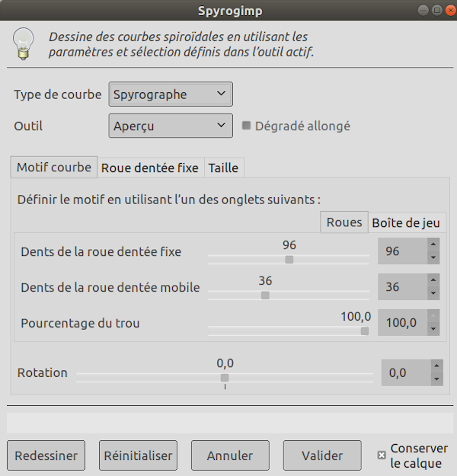The width and height of the screenshot is (457, 476).
Task: Click the light bulb tip icon
Action: (x=23, y=43)
